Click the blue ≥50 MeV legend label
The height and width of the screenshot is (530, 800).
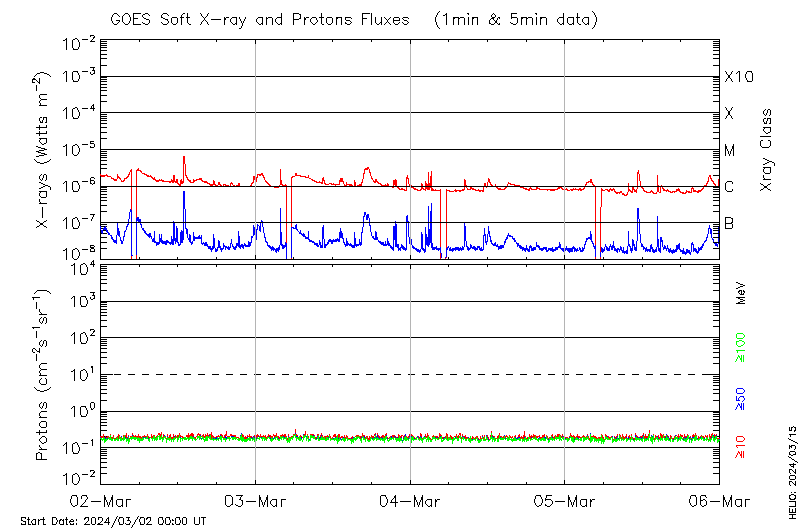742,400
